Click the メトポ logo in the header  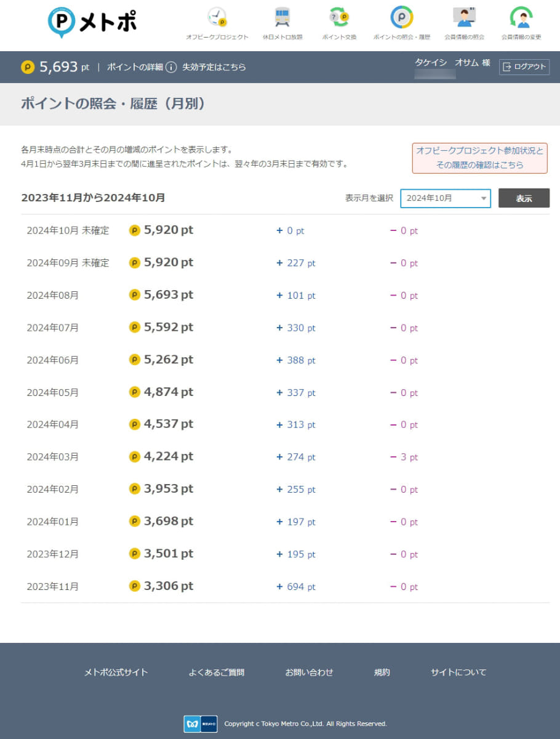91,20
